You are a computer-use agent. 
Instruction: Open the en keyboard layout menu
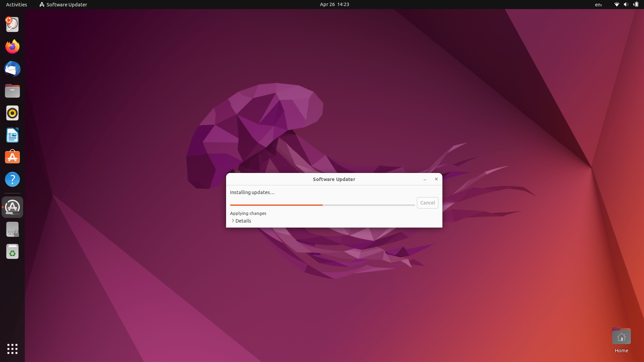(x=598, y=5)
